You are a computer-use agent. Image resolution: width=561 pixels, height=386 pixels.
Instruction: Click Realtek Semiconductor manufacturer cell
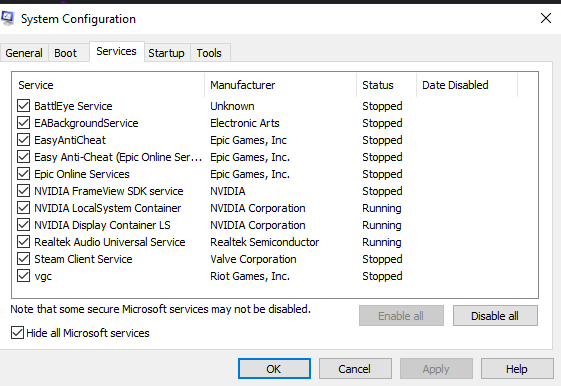tap(264, 242)
